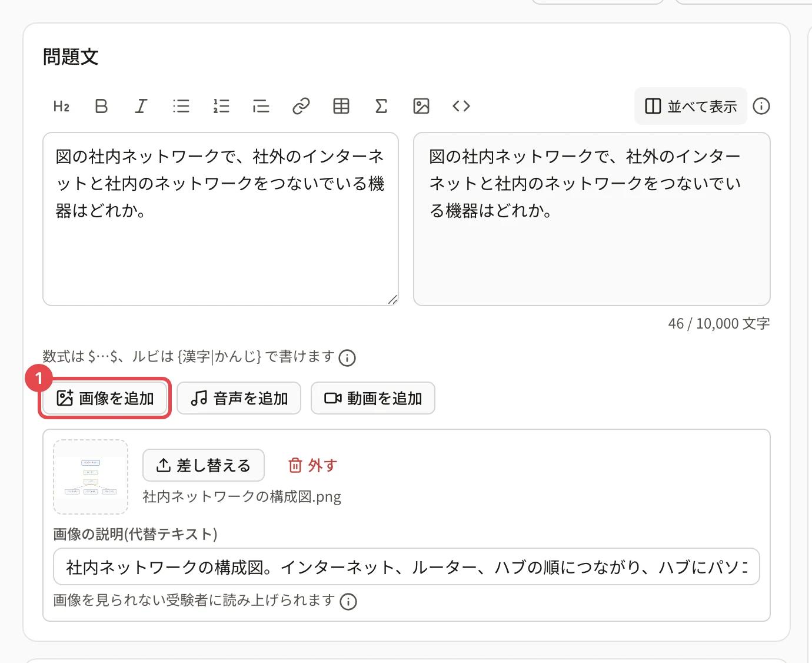812x663 pixels.
Task: Click the 画像を見られない受験者に読み上げられます hint
Action: (x=194, y=600)
